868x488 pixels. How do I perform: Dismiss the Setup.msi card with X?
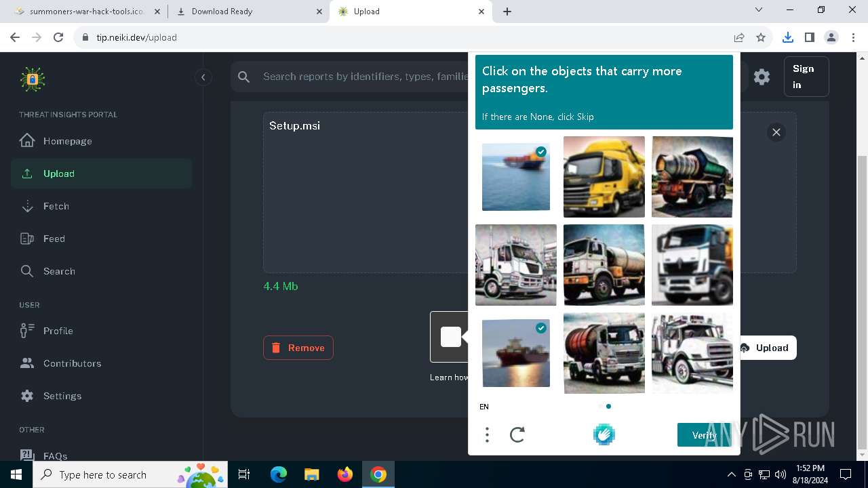pos(776,132)
